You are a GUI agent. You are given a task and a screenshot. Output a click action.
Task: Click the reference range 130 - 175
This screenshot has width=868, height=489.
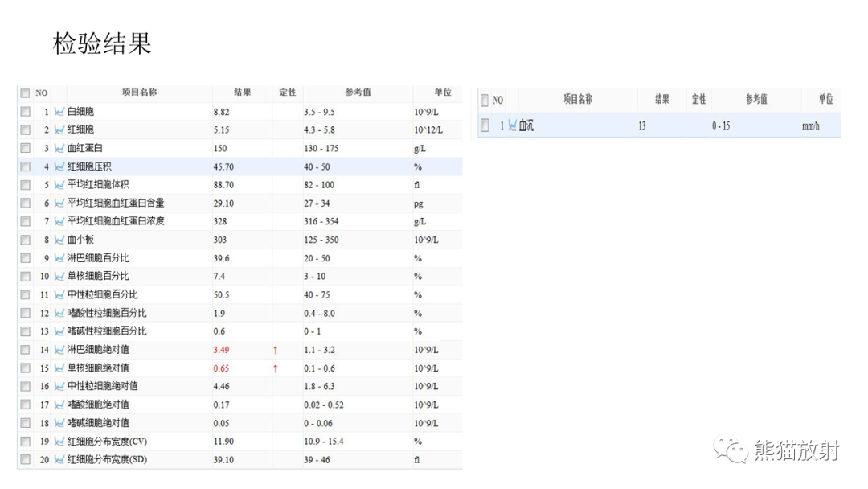321,149
